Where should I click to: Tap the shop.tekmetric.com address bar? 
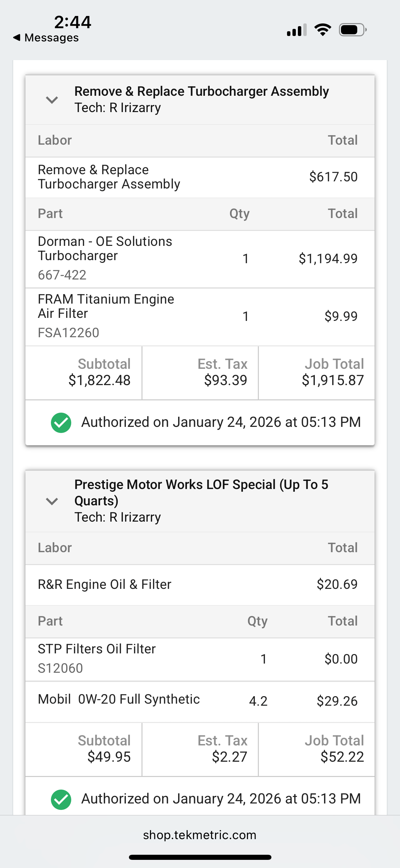pos(200,835)
